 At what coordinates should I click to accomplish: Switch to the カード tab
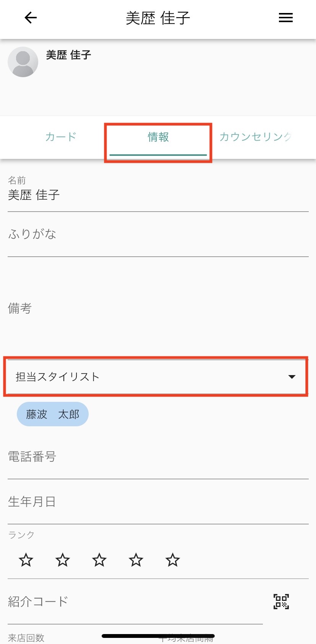pos(61,137)
